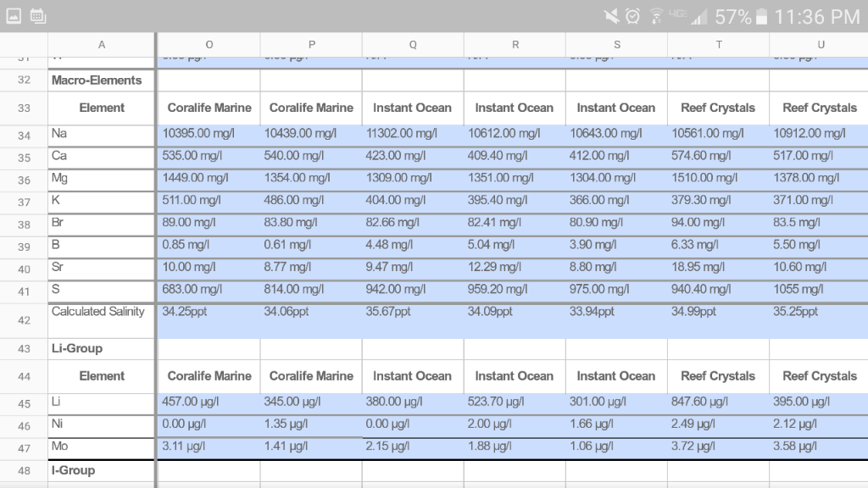
Task: Select the Br element label cell
Action: tap(102, 225)
